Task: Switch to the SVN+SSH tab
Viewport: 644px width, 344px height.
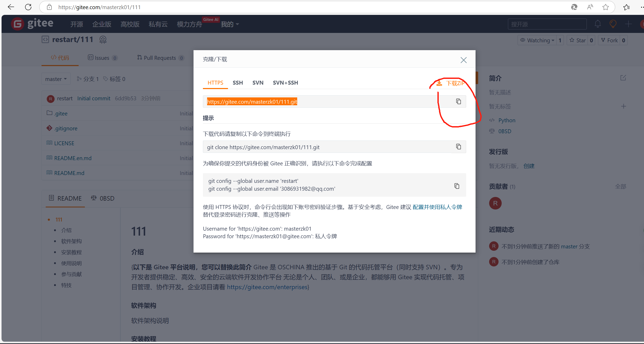Action: (x=285, y=83)
